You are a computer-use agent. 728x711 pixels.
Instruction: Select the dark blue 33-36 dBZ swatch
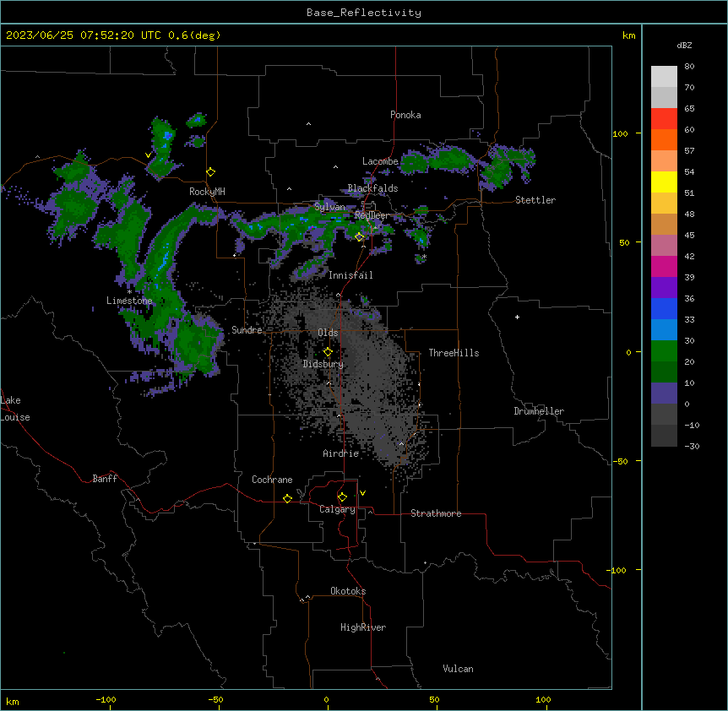[x=664, y=308]
